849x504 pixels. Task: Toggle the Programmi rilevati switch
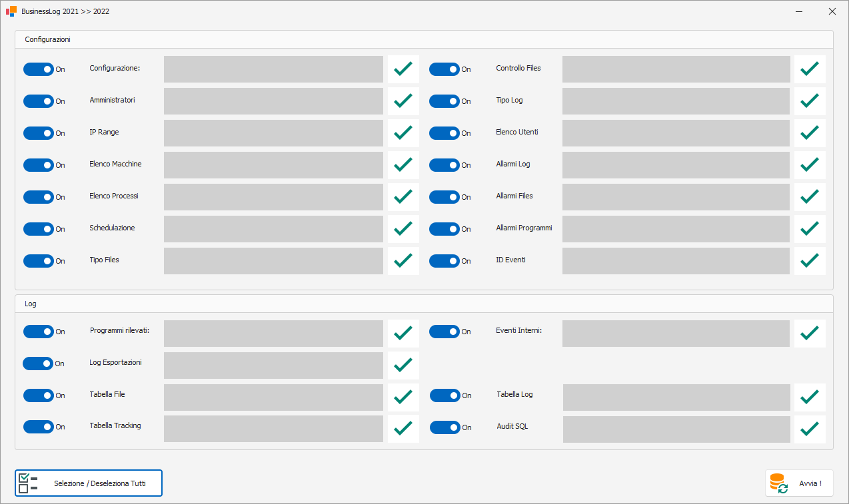(39, 332)
